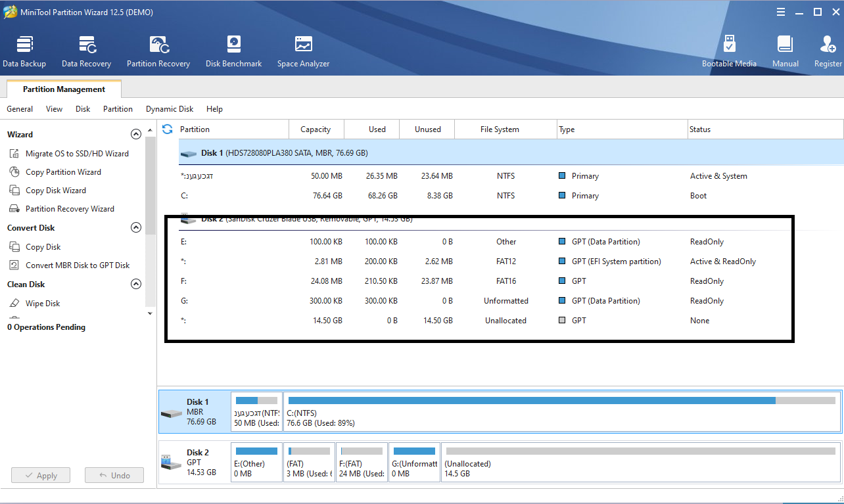Image resolution: width=844 pixels, height=504 pixels.
Task: Sort by Status column header
Action: (x=765, y=129)
